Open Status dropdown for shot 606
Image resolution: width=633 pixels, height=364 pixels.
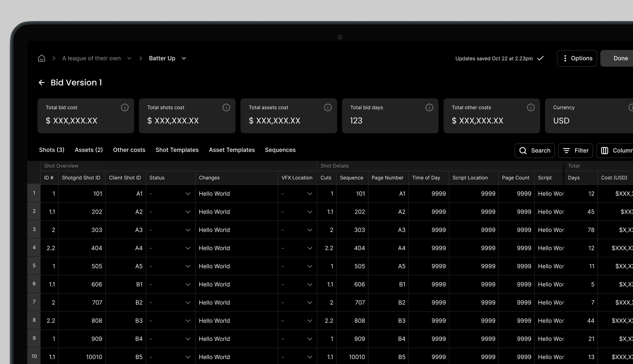pyautogui.click(x=188, y=285)
